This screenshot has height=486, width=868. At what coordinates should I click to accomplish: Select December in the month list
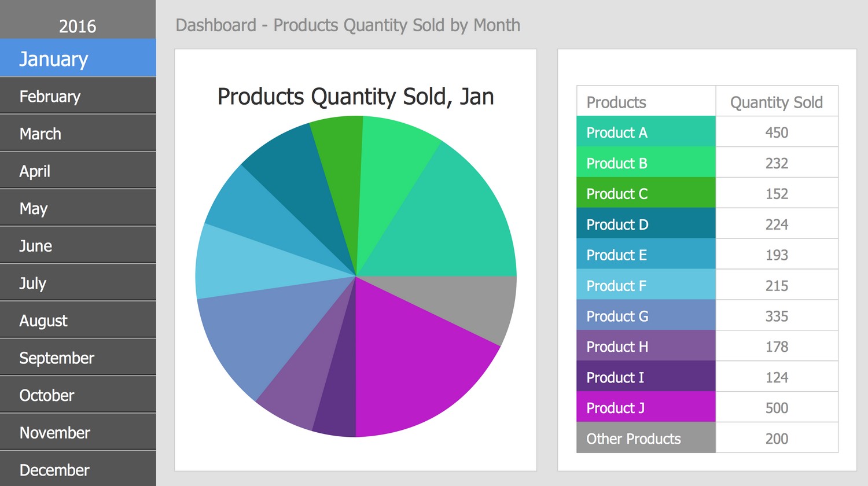(x=78, y=470)
